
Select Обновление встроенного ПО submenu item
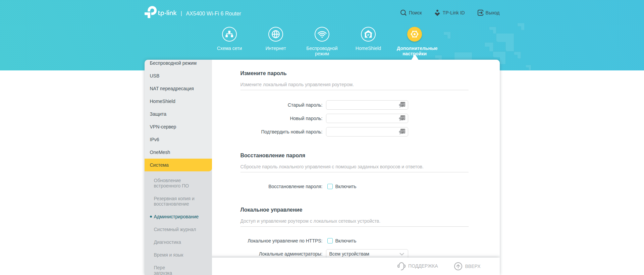[x=171, y=183]
